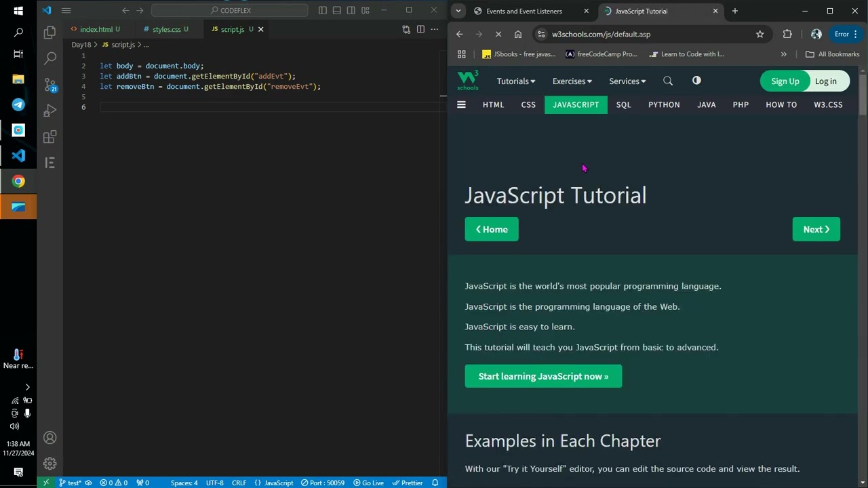Click the Open Changes icon in editor toolbar
Image resolution: width=868 pixels, height=488 pixels.
point(406,29)
